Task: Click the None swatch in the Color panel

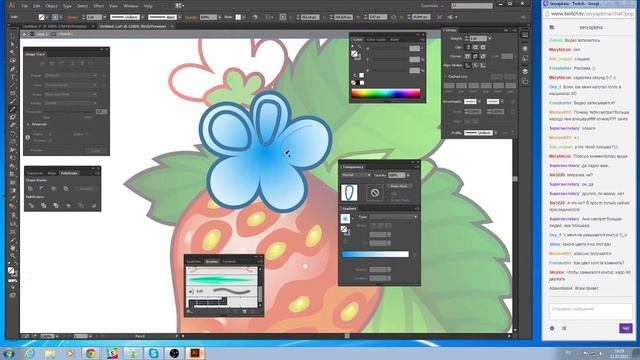Action: coord(353,83)
